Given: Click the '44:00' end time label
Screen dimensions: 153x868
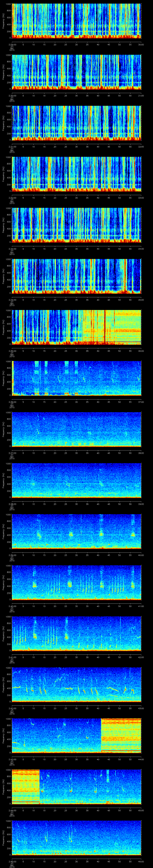Looking at the screenshot, I should pos(141,759).
